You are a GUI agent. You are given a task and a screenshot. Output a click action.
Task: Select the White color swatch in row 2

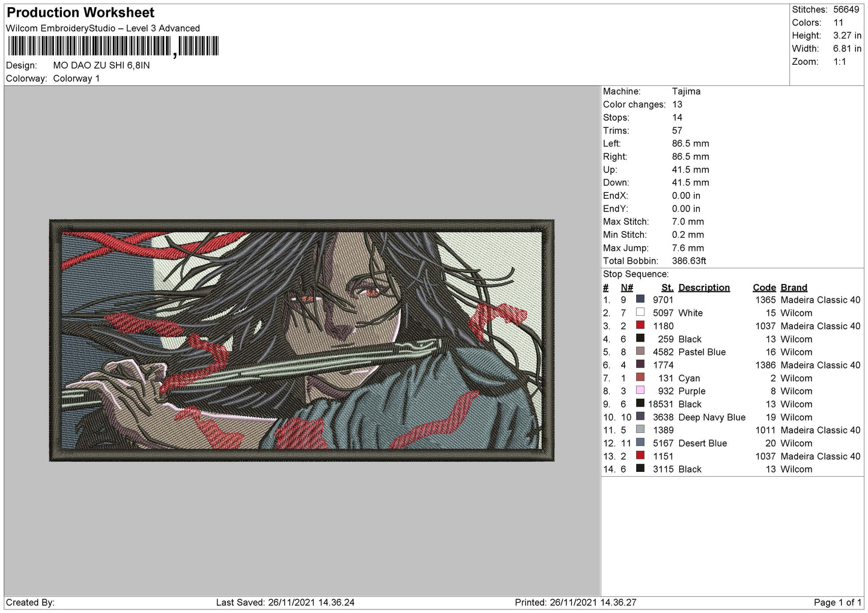(x=640, y=312)
